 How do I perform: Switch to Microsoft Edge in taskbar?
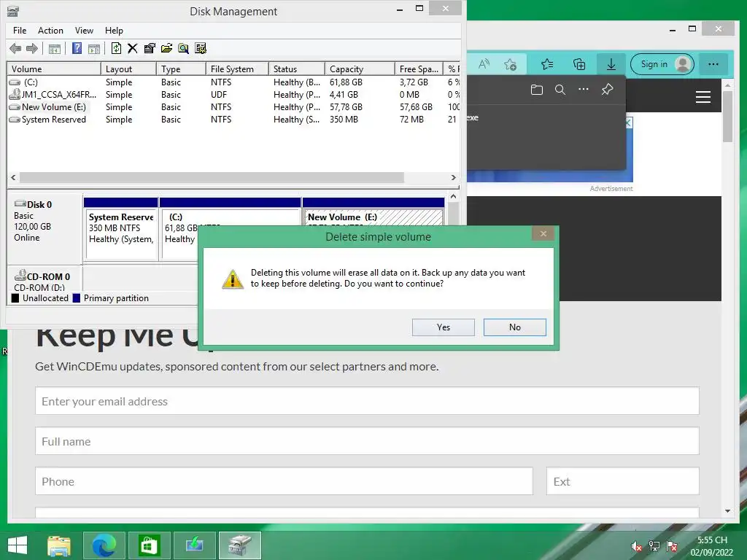pyautogui.click(x=104, y=545)
